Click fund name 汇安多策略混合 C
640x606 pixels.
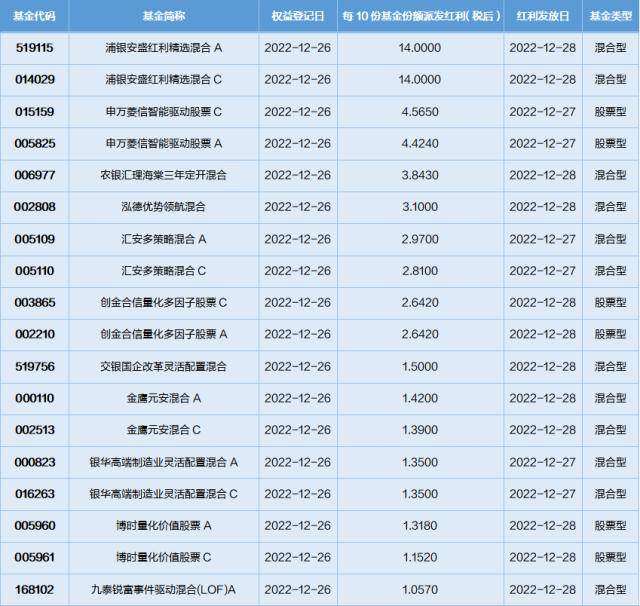click(x=164, y=271)
